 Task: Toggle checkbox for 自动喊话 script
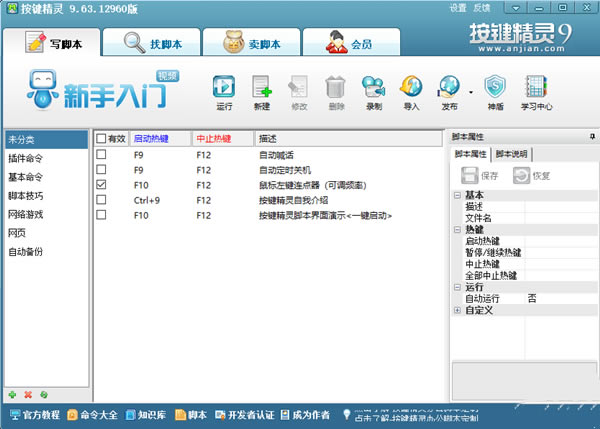coord(101,156)
